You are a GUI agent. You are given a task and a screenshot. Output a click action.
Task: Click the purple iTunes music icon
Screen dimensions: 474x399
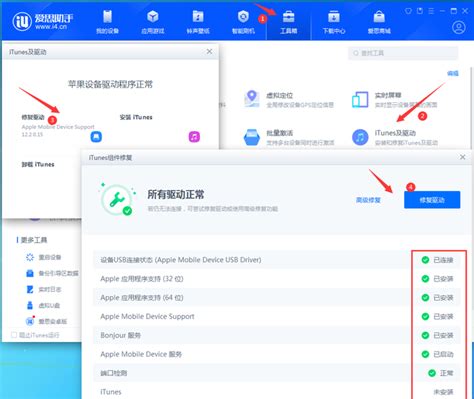[x=194, y=137]
